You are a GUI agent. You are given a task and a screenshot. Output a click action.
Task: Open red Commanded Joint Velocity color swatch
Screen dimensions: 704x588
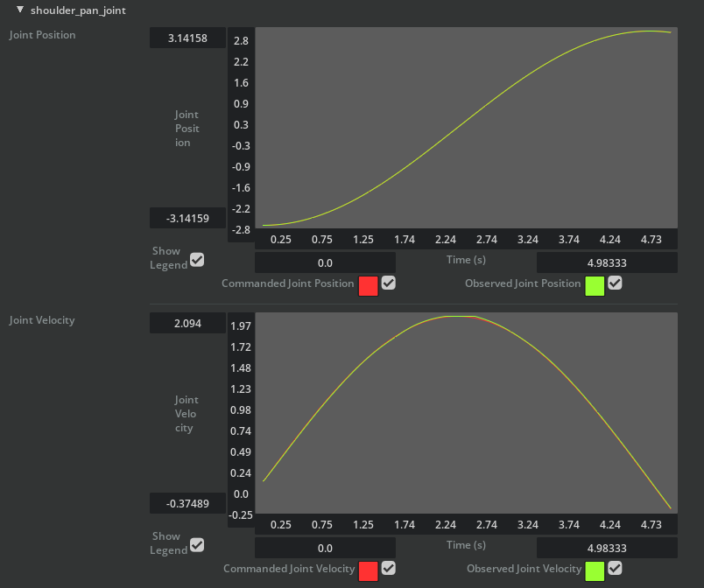click(x=368, y=571)
